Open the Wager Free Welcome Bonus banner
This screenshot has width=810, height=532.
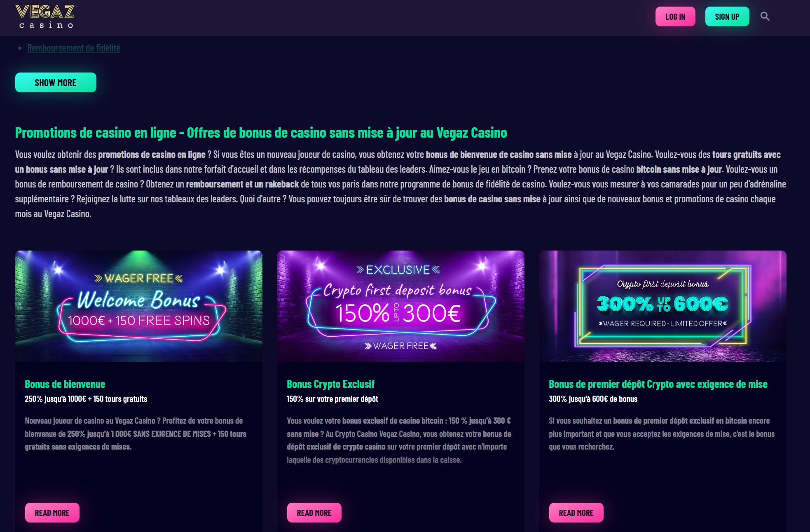139,306
